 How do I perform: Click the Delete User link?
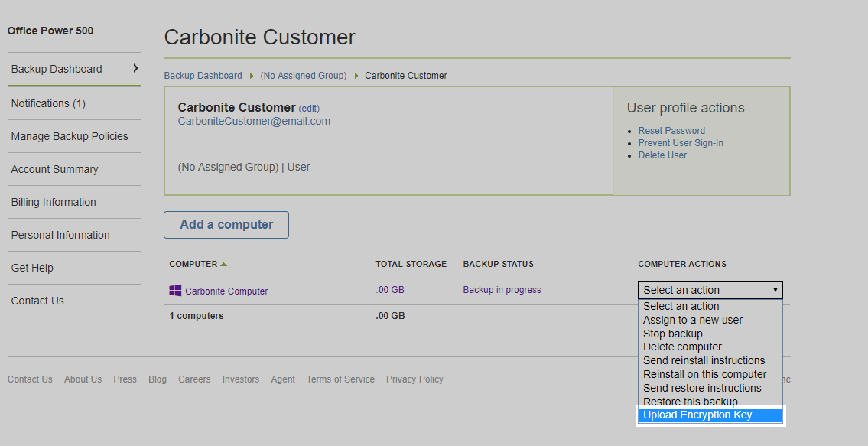point(662,155)
